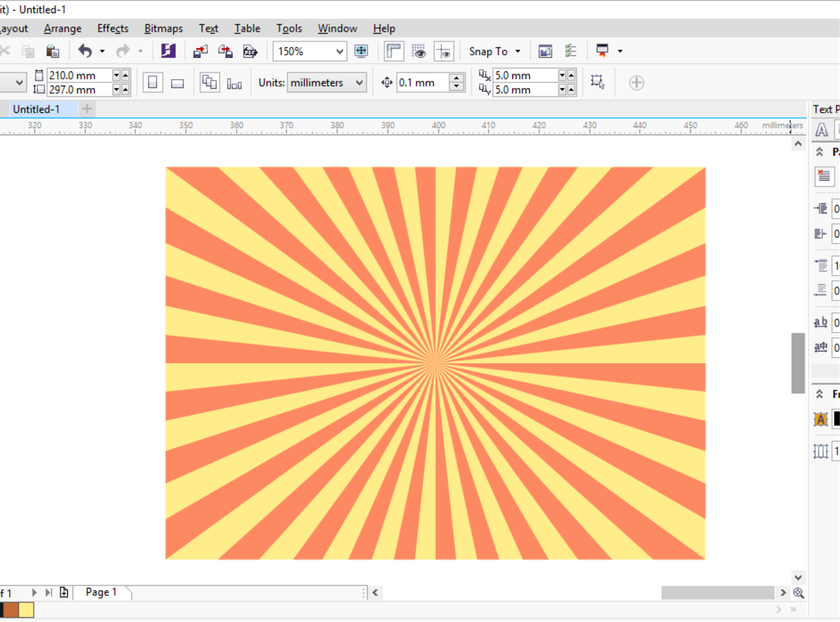The height and width of the screenshot is (622, 840).
Task: Click the Redo arrow icon
Action: tap(123, 51)
